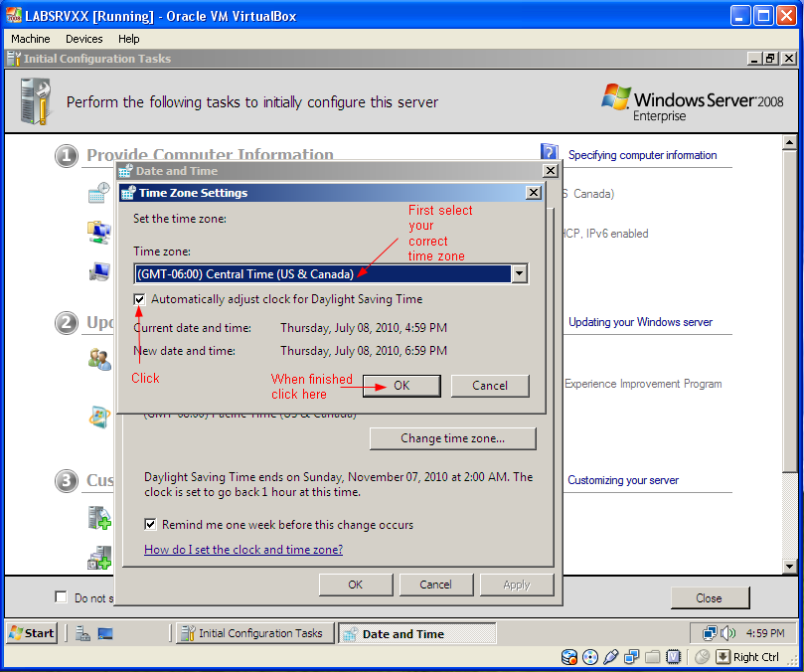Click the VirtualBox virtualization chip icon
Viewport: 804px width, 672px height.
coord(673,657)
